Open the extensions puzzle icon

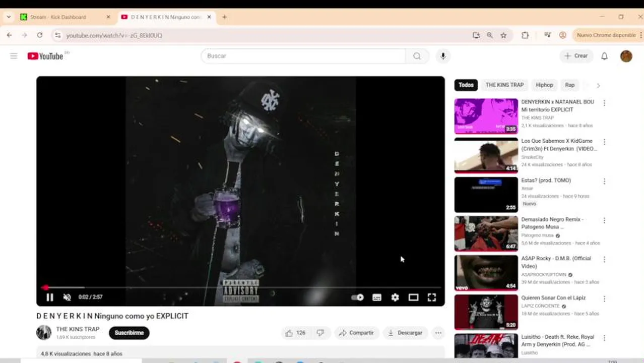[525, 35]
